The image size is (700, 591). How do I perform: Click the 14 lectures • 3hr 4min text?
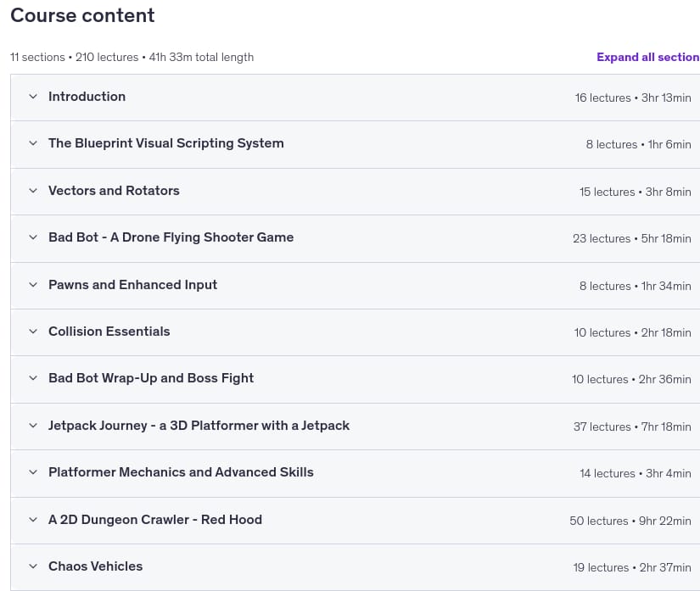point(636,473)
